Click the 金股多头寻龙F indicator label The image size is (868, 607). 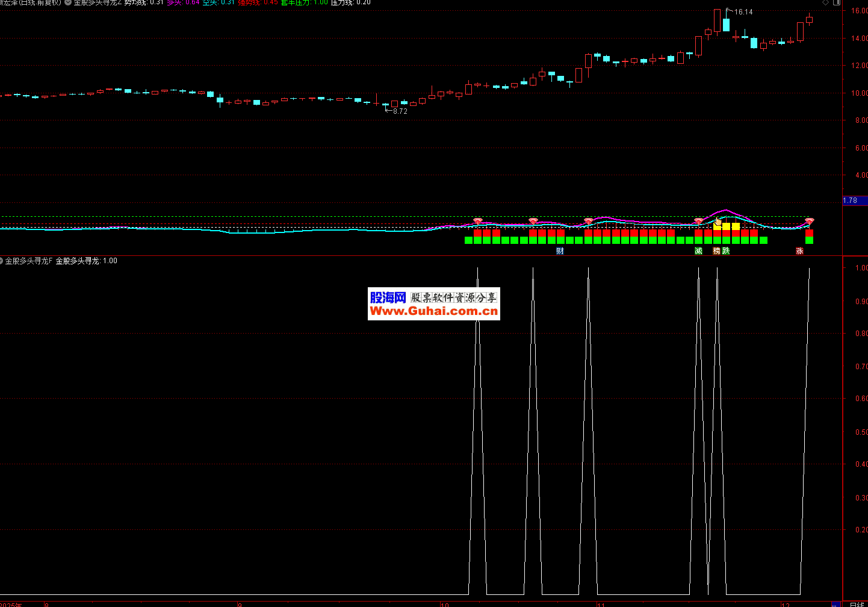pos(29,261)
